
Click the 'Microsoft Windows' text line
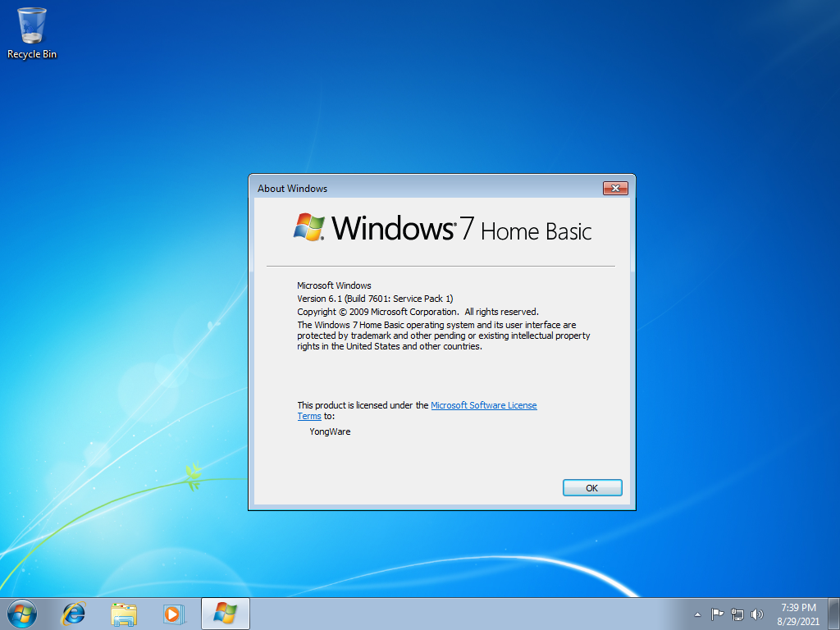[x=335, y=285]
